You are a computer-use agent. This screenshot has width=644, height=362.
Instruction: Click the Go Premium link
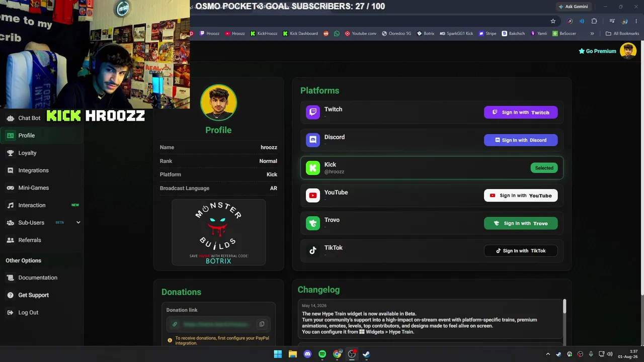(x=597, y=51)
